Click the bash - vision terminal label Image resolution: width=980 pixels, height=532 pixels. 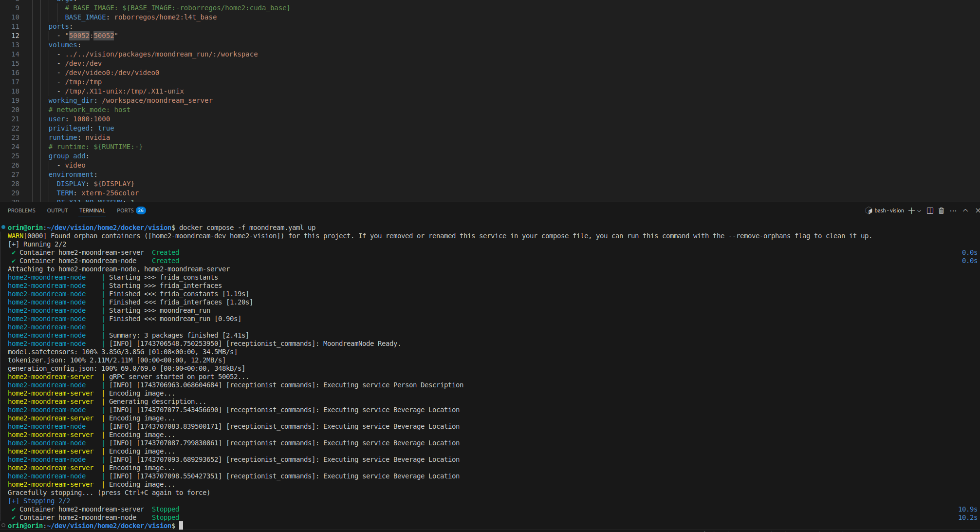tap(889, 211)
